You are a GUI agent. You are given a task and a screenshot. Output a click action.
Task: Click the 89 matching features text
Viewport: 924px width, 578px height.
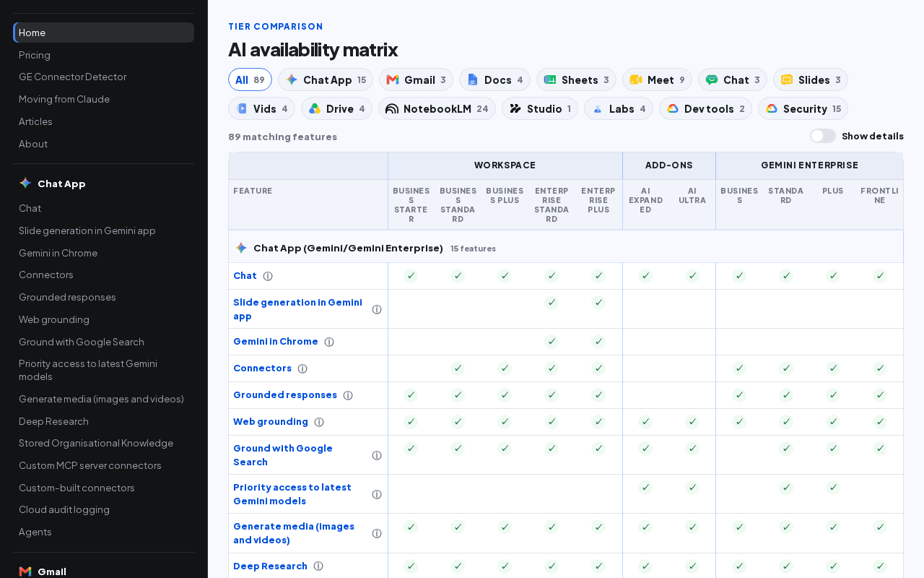pyautogui.click(x=282, y=137)
